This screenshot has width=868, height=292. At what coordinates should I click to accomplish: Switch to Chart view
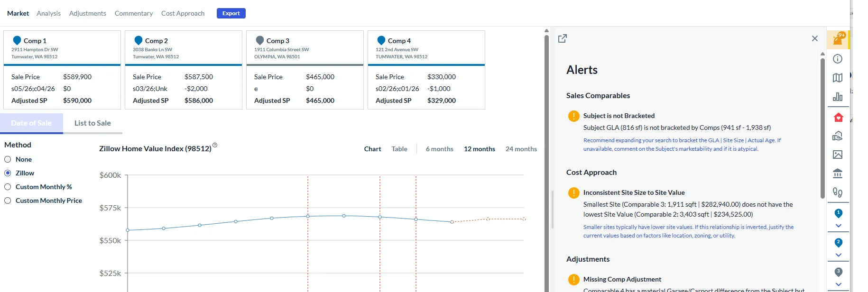point(372,149)
